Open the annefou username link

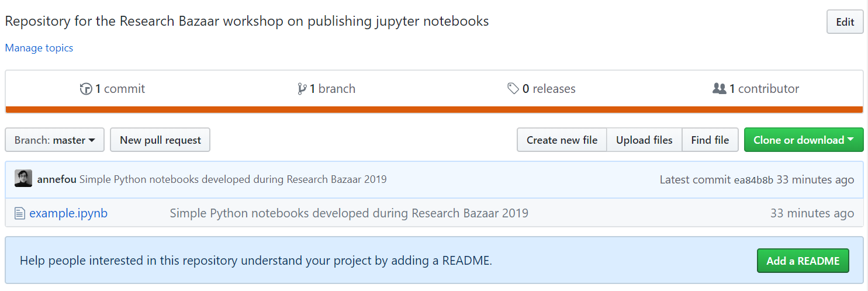[57, 179]
